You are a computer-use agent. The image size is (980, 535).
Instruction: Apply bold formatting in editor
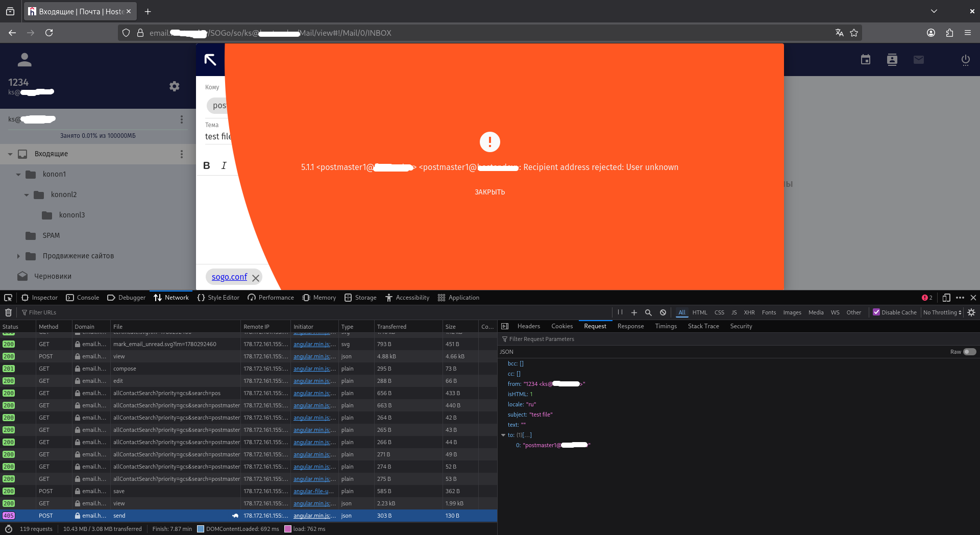point(207,165)
